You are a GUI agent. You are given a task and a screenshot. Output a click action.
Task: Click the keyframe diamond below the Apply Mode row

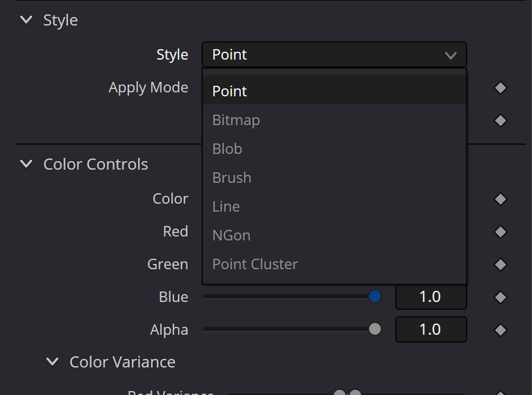tap(501, 121)
